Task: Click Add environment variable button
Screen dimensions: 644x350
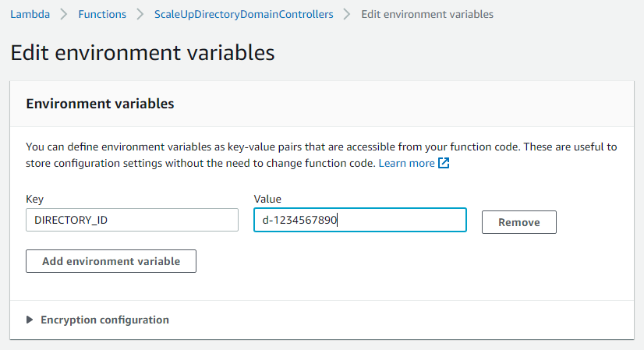Action: coord(111,261)
